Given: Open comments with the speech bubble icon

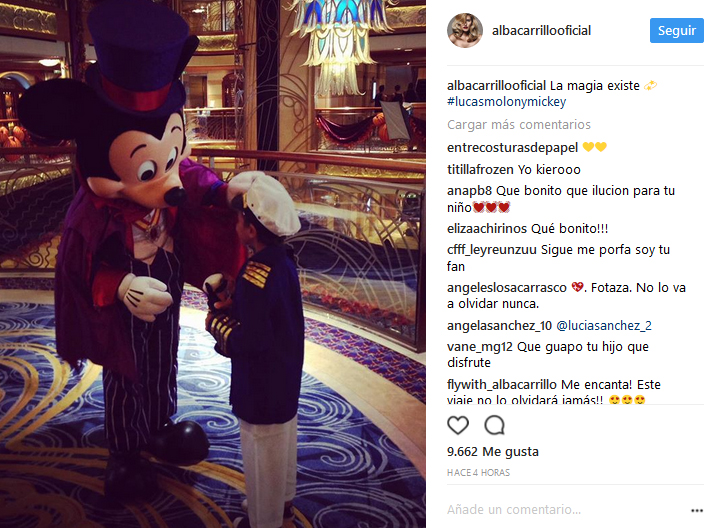Looking at the screenshot, I should 494,425.
